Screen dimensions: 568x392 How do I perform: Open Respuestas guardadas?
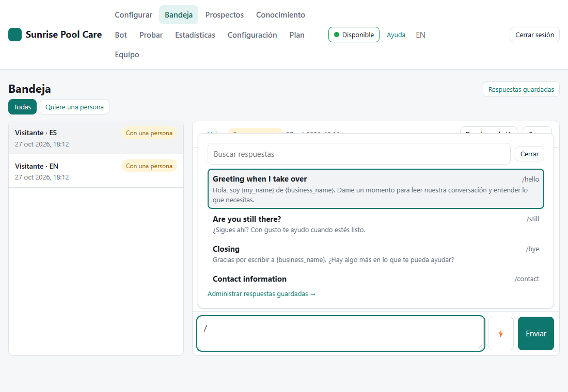coord(521,89)
